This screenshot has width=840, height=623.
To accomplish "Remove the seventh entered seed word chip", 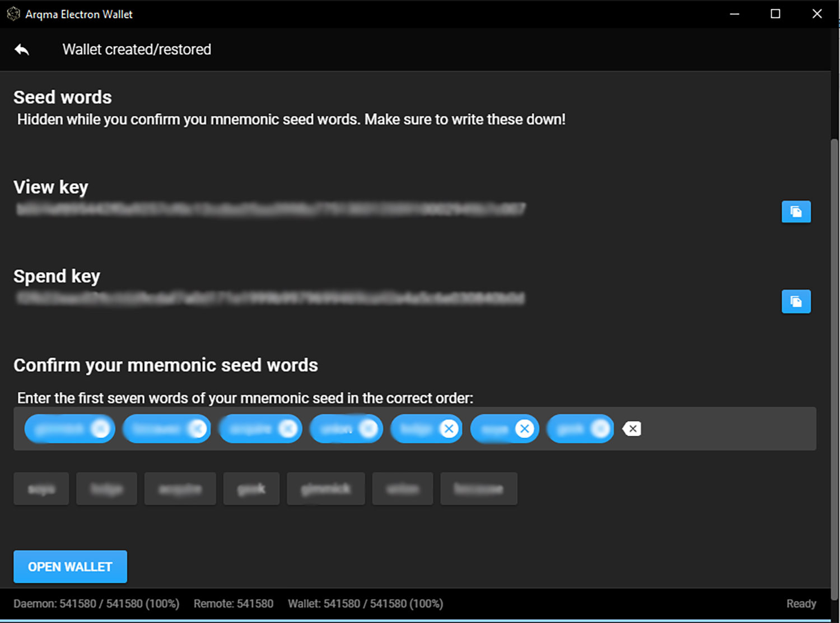I will (600, 429).
